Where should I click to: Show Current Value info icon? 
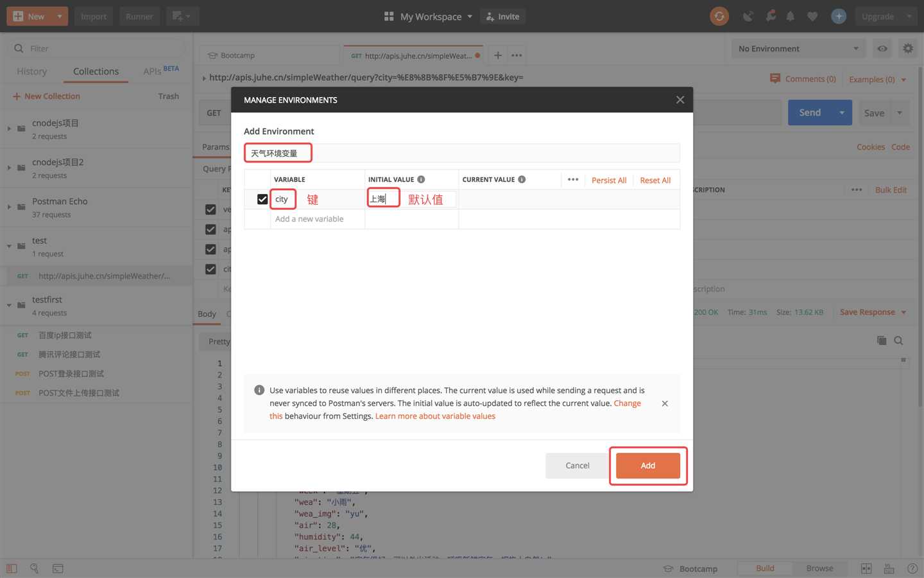[522, 179]
